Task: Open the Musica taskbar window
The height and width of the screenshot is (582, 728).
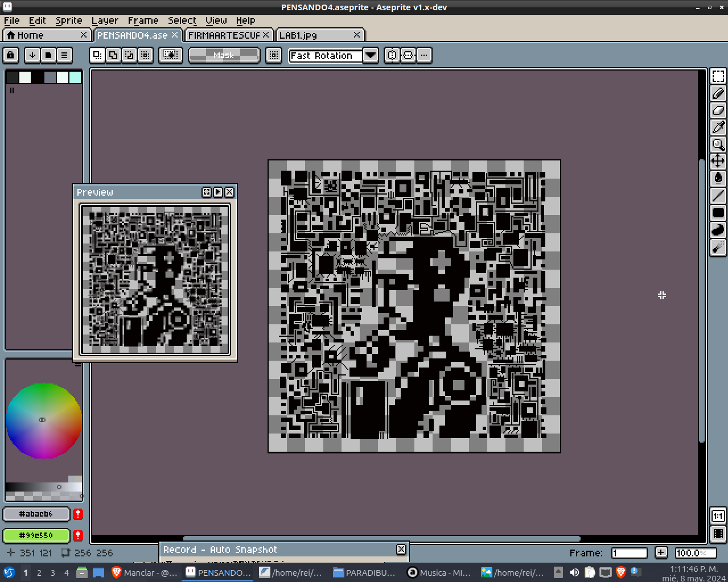Action: coord(439,572)
